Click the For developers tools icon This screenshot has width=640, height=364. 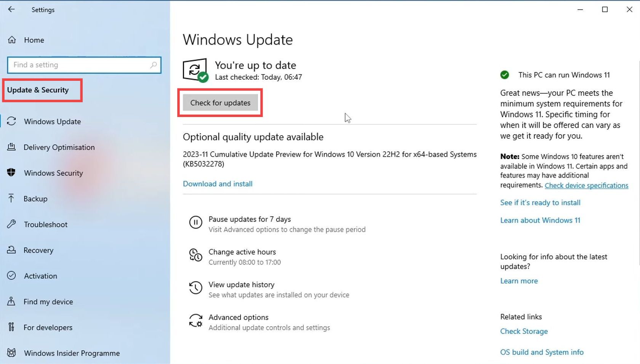(x=11, y=327)
